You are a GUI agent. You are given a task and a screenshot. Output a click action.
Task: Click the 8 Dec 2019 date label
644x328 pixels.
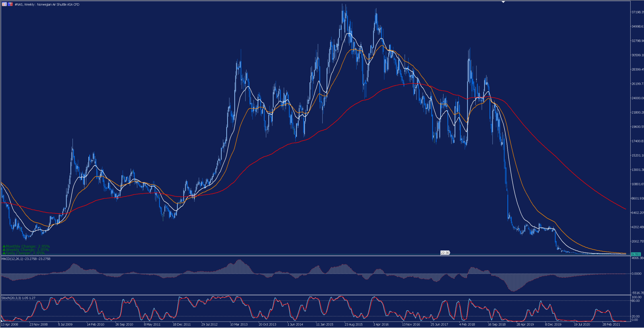coord(553,325)
